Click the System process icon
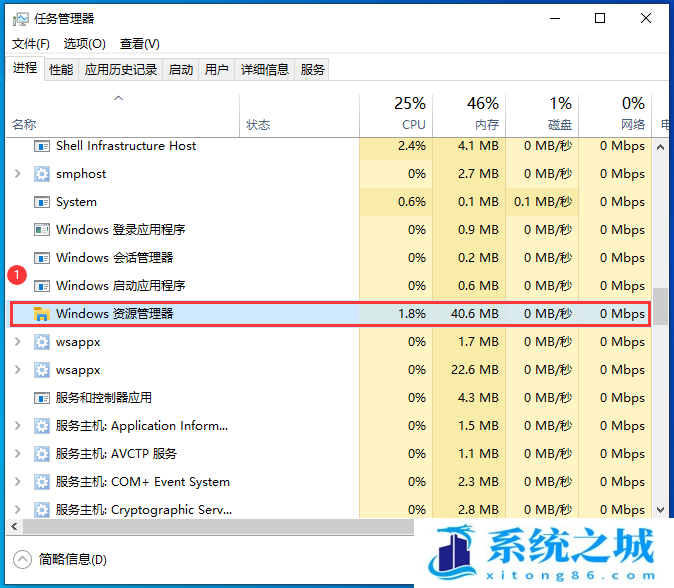Image resolution: width=674 pixels, height=588 pixels. click(x=42, y=202)
